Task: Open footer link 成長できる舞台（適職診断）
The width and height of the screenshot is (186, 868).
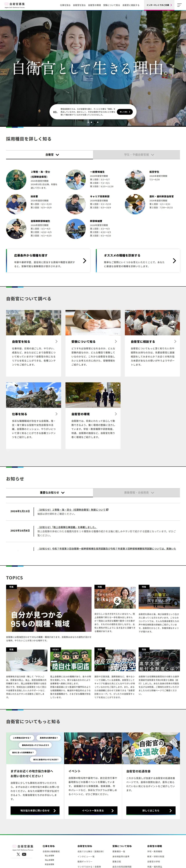Action: click(91, 852)
